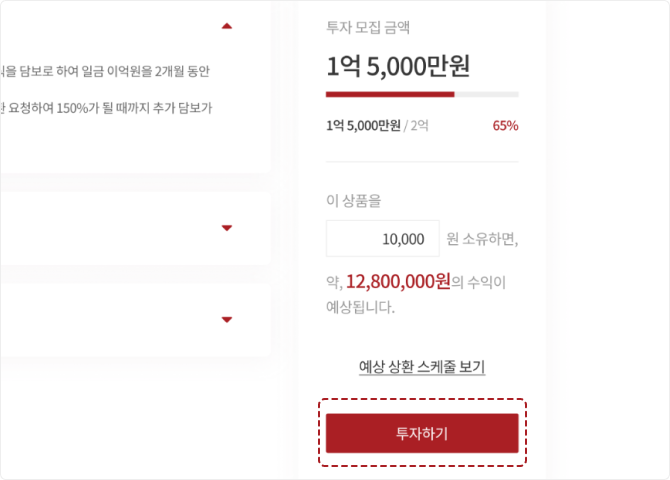Click the amount input field showing 10,000

point(382,239)
